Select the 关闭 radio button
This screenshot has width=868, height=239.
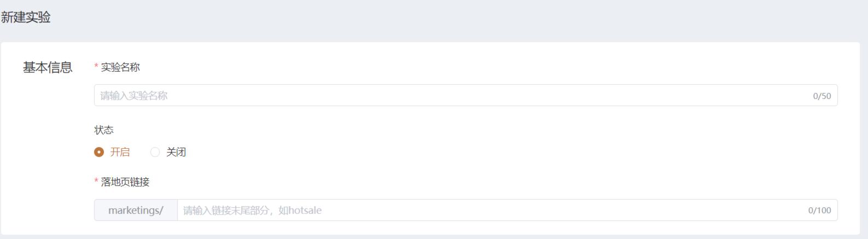(155, 152)
